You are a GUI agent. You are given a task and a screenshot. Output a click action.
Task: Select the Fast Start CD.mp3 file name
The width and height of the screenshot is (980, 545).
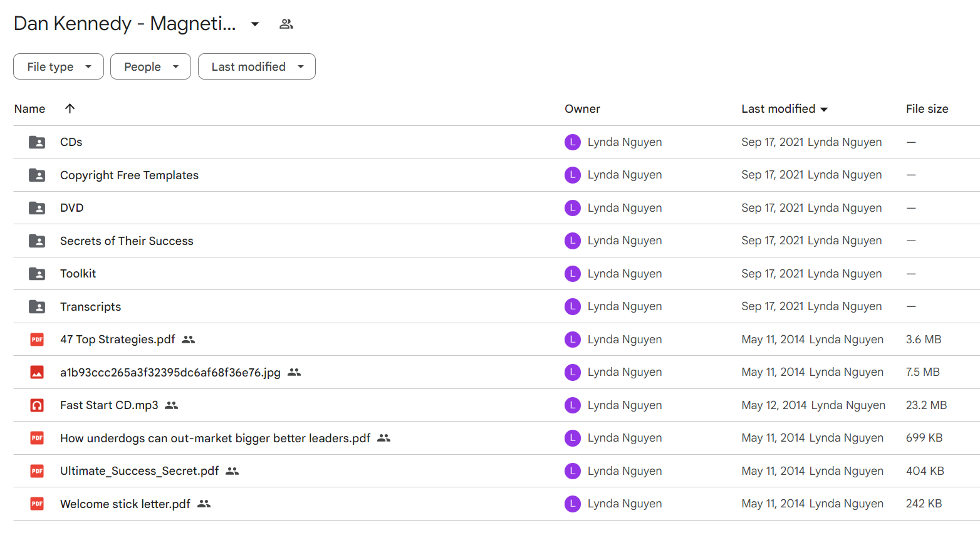point(109,405)
